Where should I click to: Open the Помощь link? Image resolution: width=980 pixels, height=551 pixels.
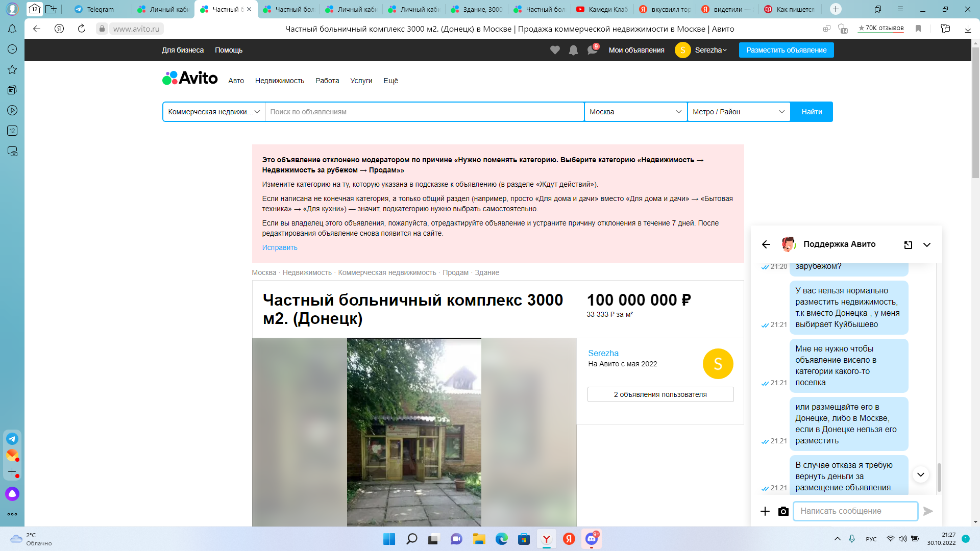coord(229,50)
